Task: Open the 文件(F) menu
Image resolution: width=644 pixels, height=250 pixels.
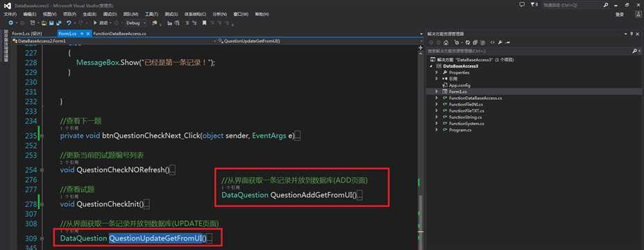Action: pyautogui.click(x=10, y=15)
